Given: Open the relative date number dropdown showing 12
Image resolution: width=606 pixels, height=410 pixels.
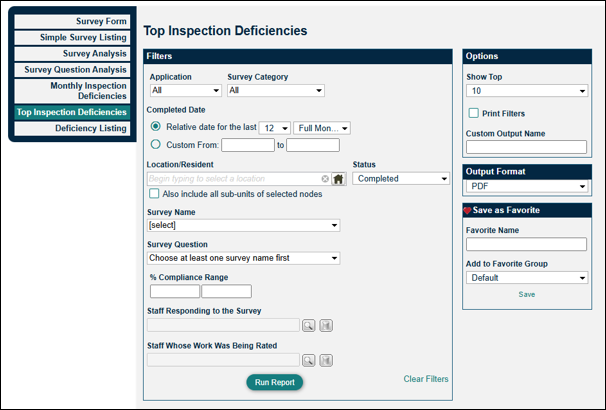Looking at the screenshot, I should [274, 128].
